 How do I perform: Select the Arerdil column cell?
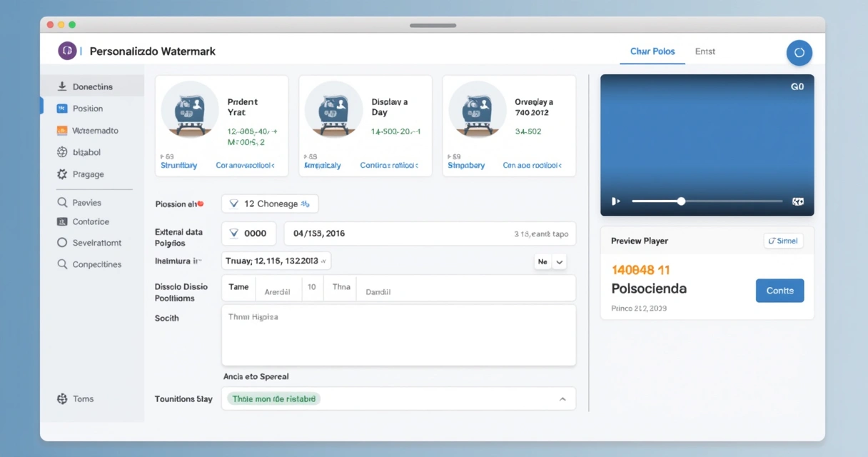278,291
